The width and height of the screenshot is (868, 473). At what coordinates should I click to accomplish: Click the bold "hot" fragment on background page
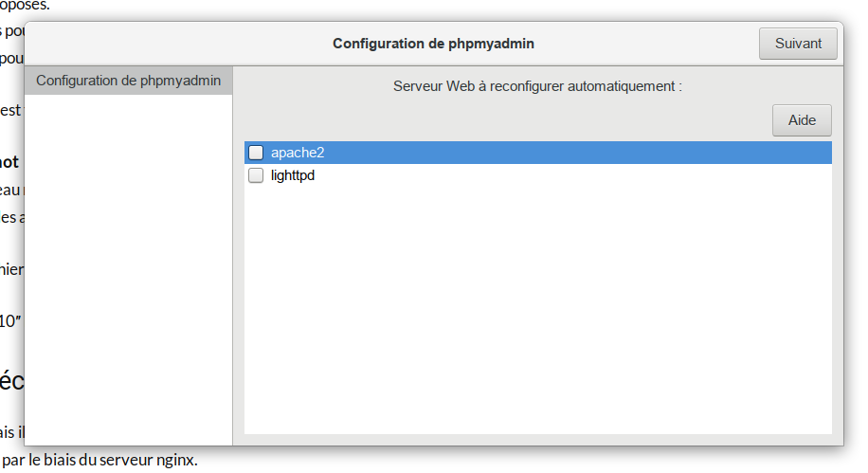tap(10, 162)
